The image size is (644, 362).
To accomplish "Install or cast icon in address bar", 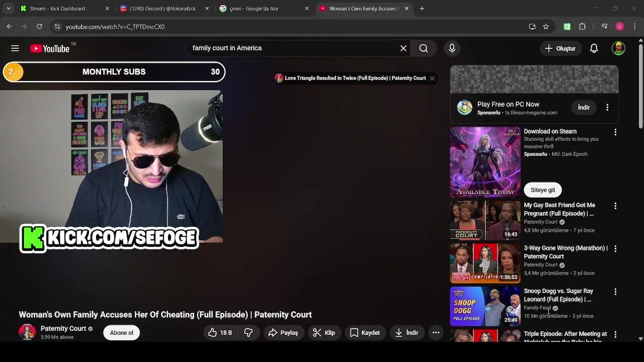I will tap(532, 27).
